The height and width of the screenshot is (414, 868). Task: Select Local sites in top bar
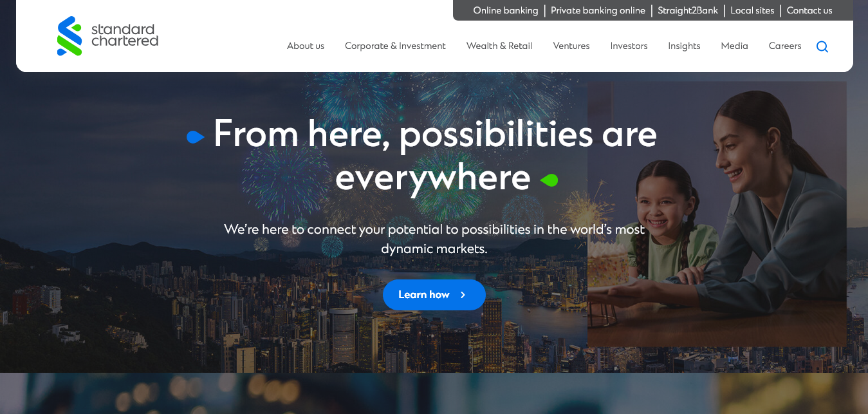click(x=752, y=10)
